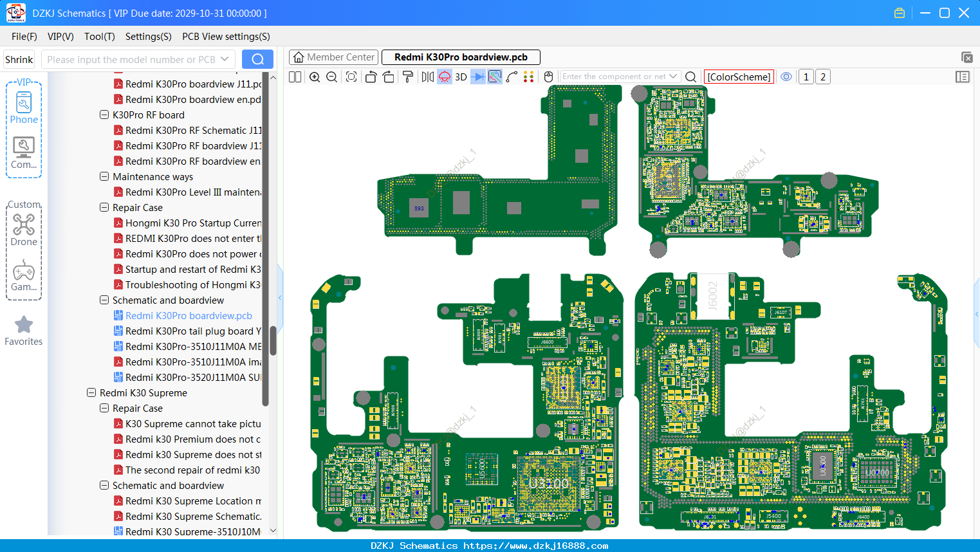Open Redmi K30Pro tail plug board file
This screenshot has height=552, width=980.
coord(188,331)
